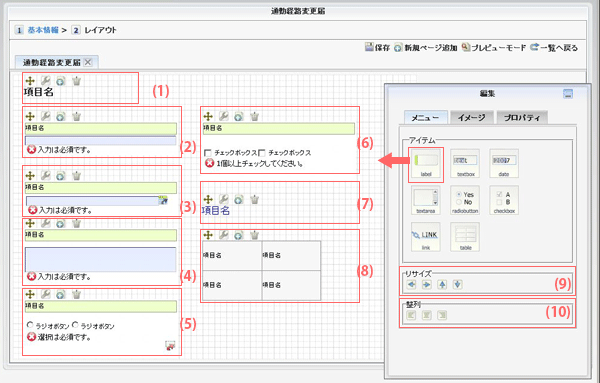The height and width of the screenshot is (383, 600).
Task: Click copy icon of radio button item (5)
Action: point(61,294)
